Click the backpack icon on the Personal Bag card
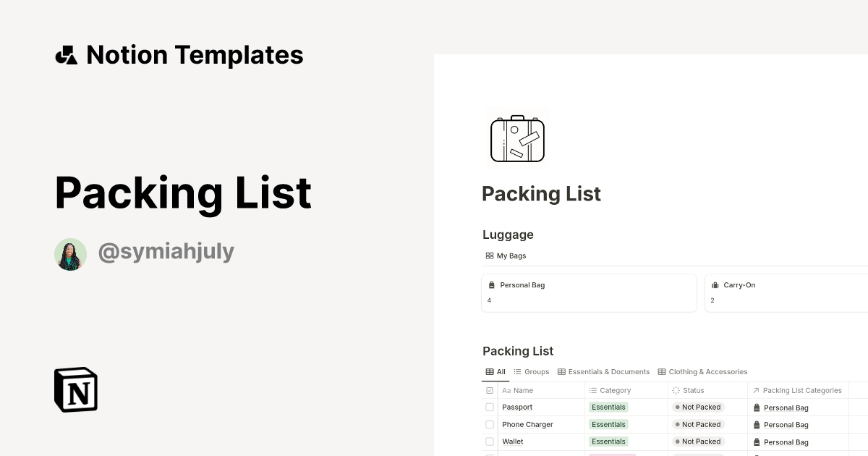The height and width of the screenshot is (456, 868). [x=491, y=284]
